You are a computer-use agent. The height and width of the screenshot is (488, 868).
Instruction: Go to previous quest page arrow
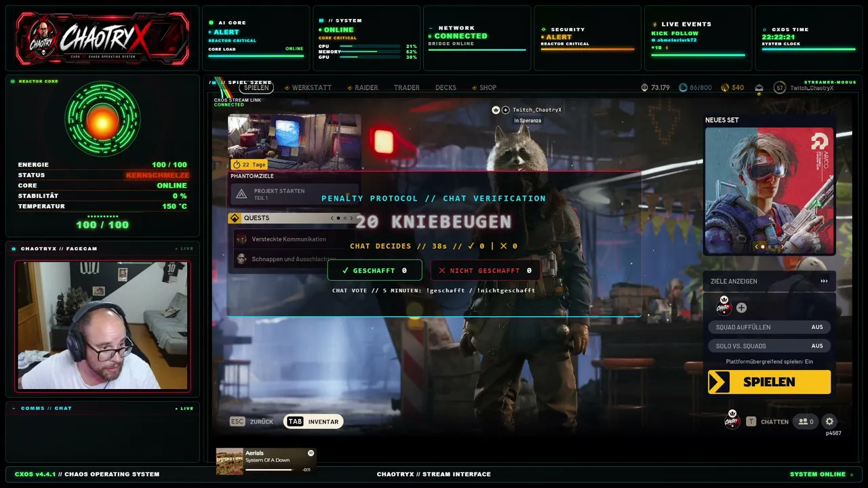332,218
